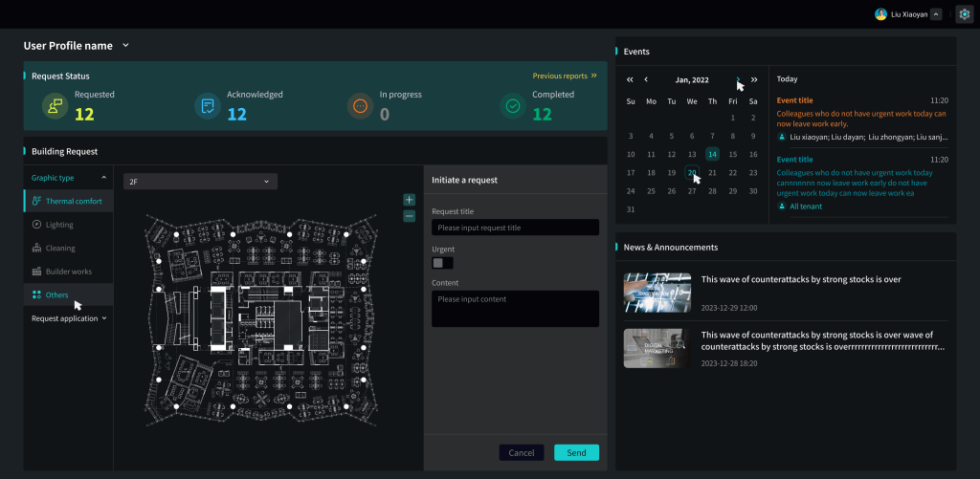980x479 pixels.
Task: Select the Lighting graphic type
Action: (x=59, y=224)
